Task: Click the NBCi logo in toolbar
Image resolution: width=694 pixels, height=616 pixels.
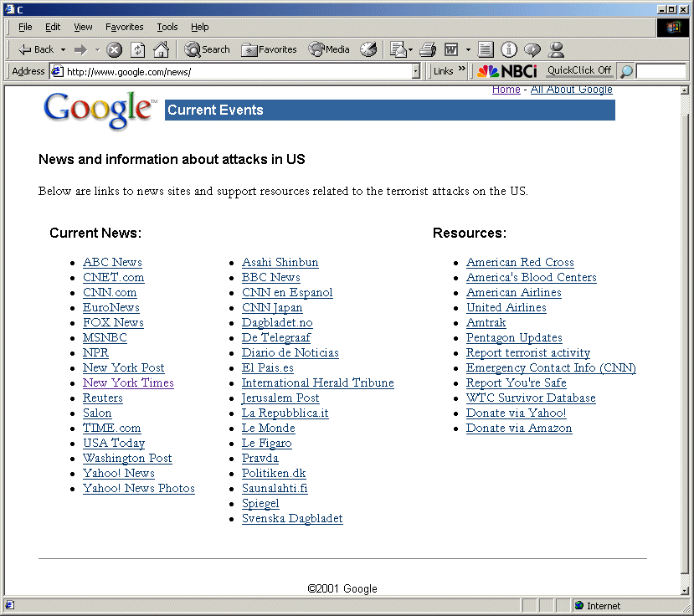Action: point(507,71)
